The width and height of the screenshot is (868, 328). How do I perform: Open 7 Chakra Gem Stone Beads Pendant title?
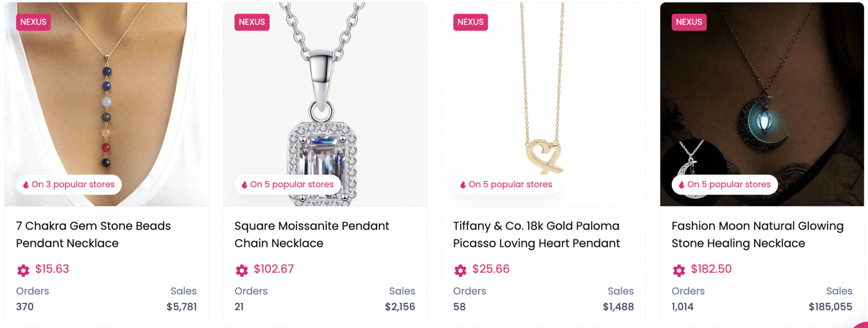click(x=93, y=234)
